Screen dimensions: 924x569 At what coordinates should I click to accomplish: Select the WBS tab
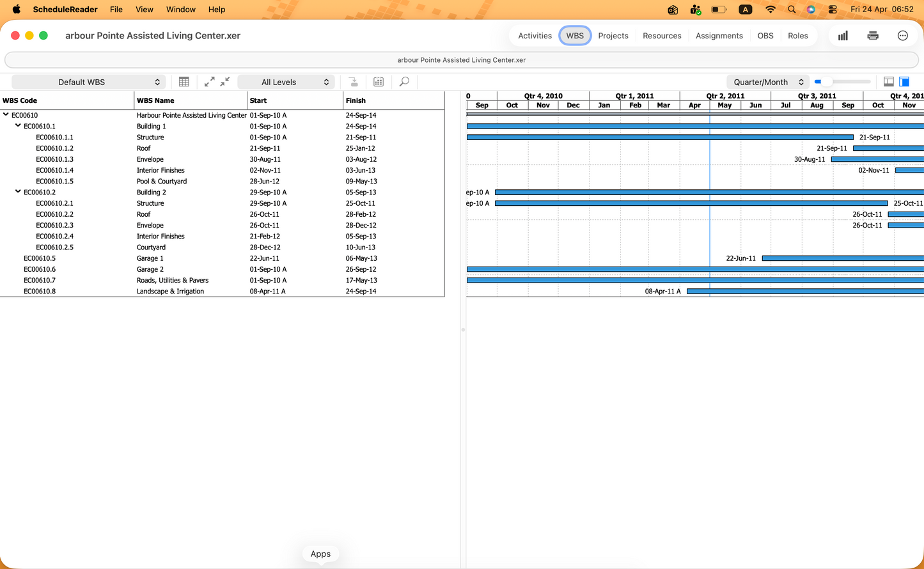pyautogui.click(x=575, y=36)
